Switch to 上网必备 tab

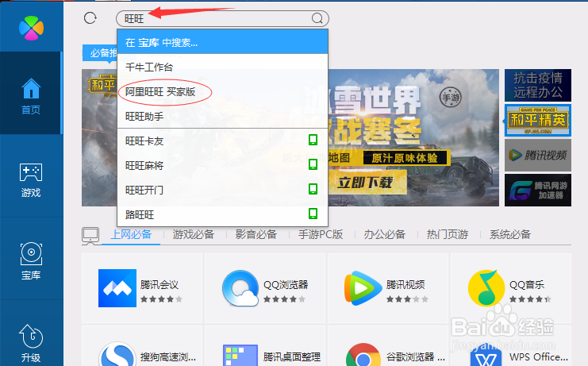click(x=131, y=234)
